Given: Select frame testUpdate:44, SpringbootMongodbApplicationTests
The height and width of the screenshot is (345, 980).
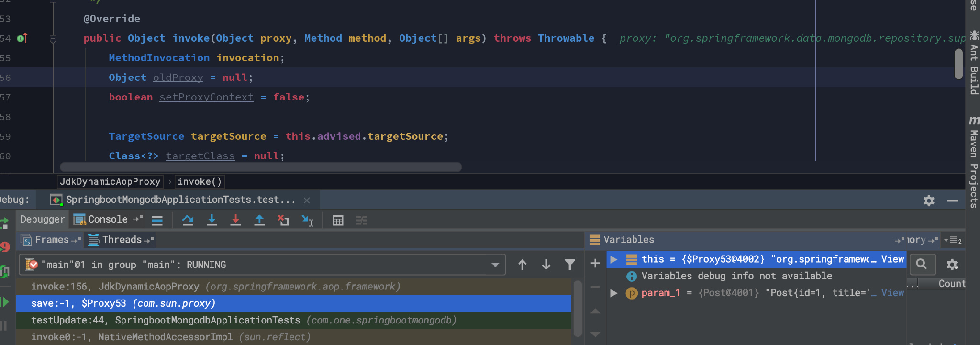Looking at the screenshot, I should [x=294, y=320].
